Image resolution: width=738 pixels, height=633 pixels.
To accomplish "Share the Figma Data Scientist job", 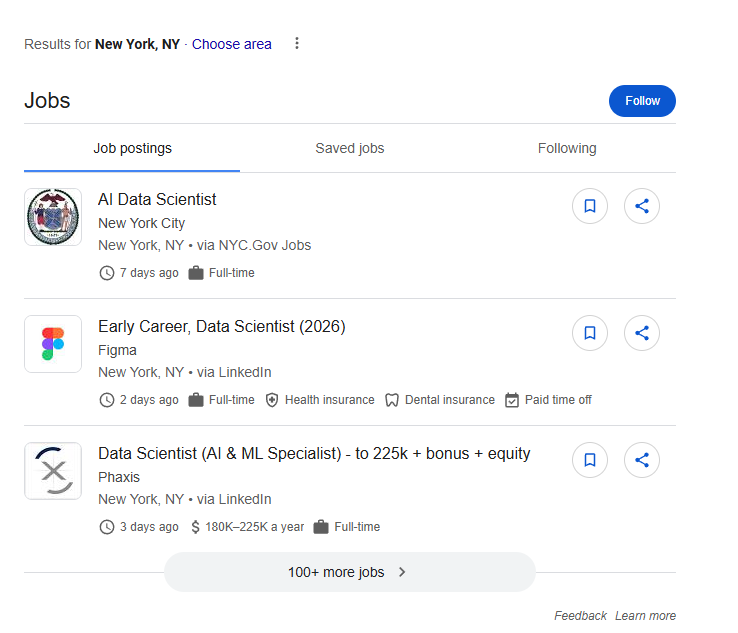I will (642, 333).
